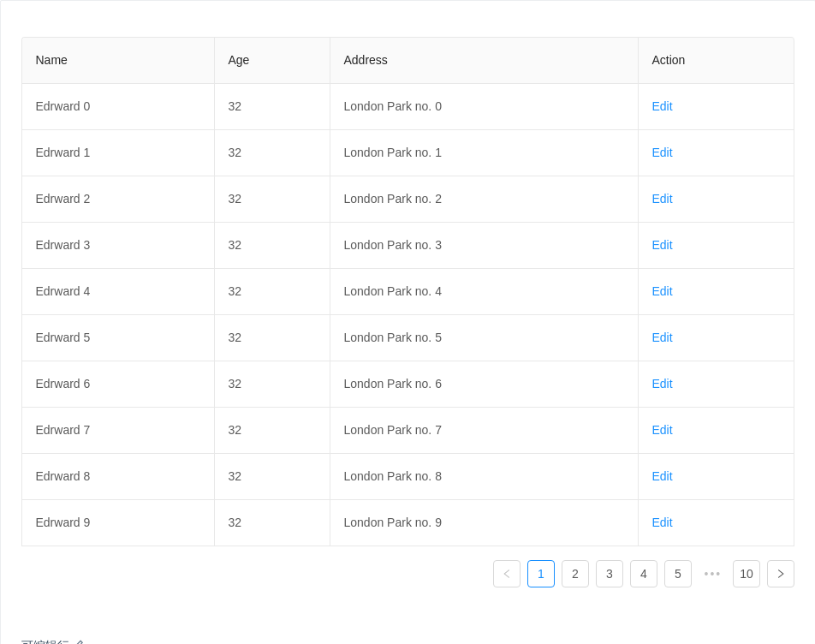Edit the Edrward 9 row
Viewport: 815px width, 644px height.
(x=662, y=522)
